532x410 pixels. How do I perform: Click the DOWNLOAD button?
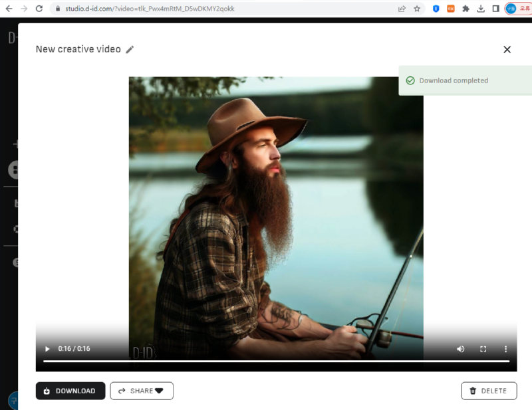[70, 391]
